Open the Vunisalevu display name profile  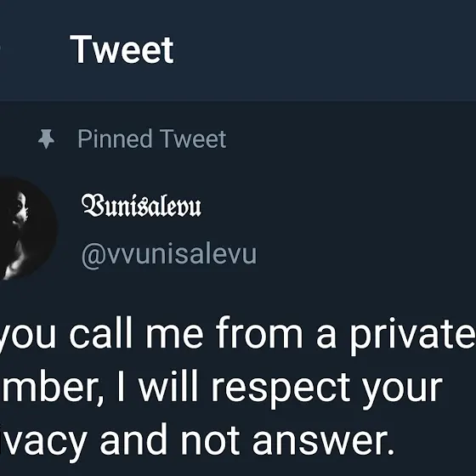click(141, 205)
